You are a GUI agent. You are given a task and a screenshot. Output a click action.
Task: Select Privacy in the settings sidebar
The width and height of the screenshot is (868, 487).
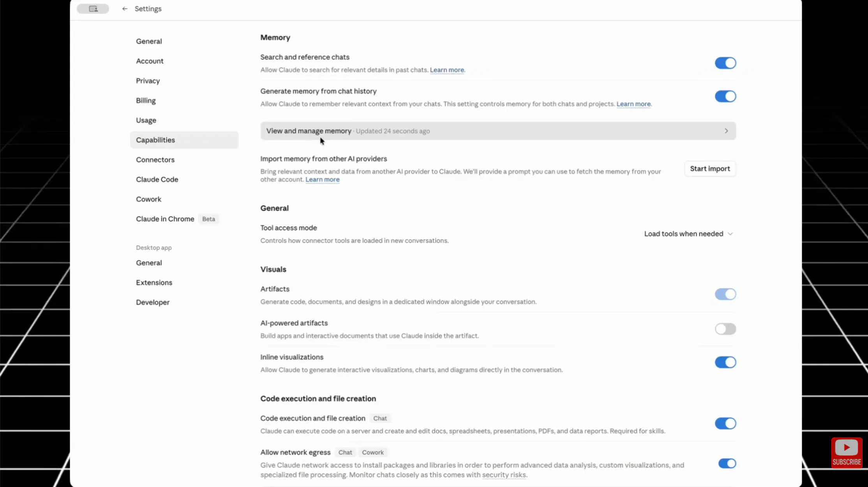tap(148, 81)
